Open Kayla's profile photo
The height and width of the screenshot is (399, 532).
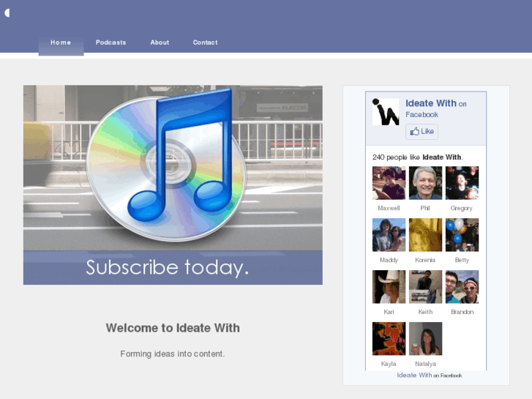pyautogui.click(x=389, y=339)
